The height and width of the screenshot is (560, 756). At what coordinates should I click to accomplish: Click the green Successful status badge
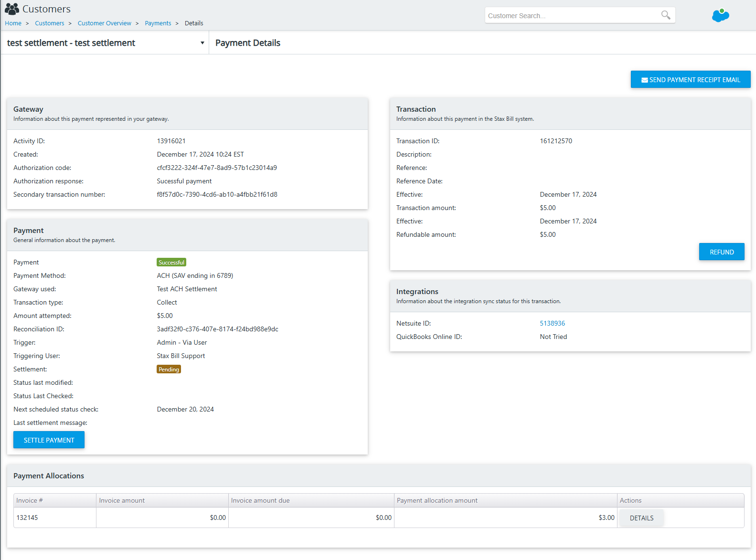click(171, 263)
